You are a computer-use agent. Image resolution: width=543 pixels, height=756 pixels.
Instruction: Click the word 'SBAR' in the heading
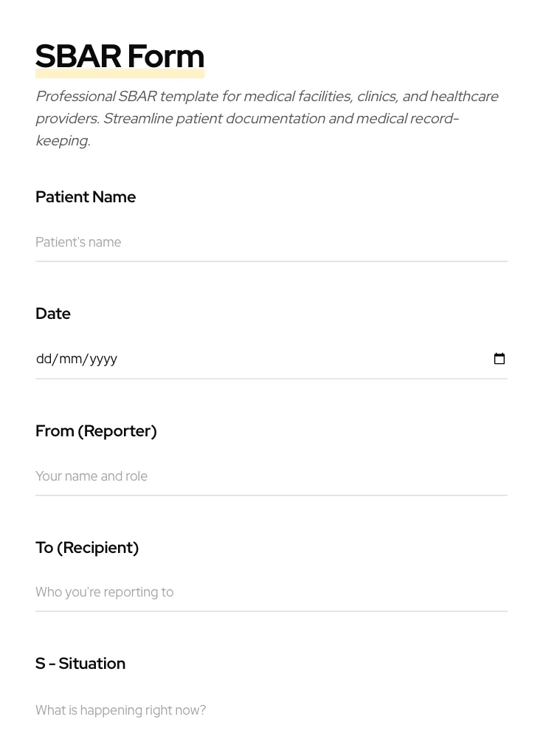click(x=78, y=57)
